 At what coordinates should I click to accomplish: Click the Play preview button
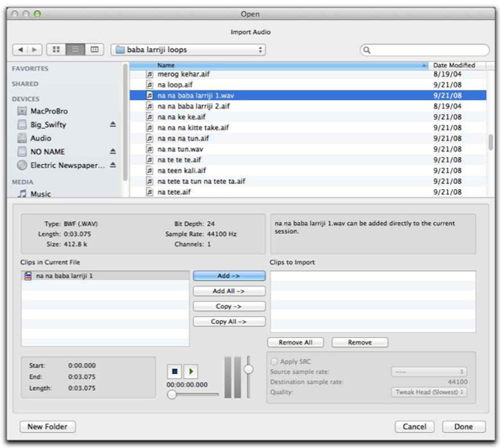(x=191, y=372)
